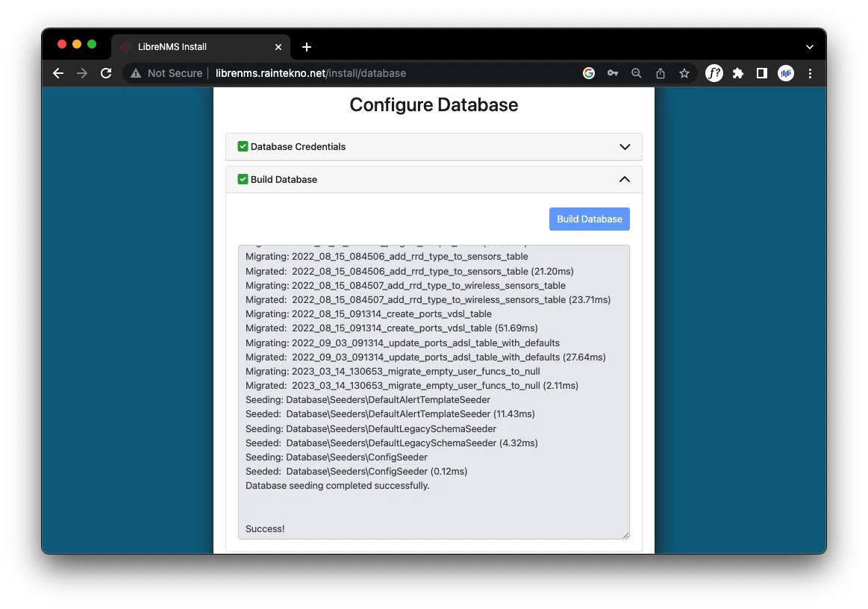Share this page via share icon
Screen dimensions: 868x609
(661, 73)
